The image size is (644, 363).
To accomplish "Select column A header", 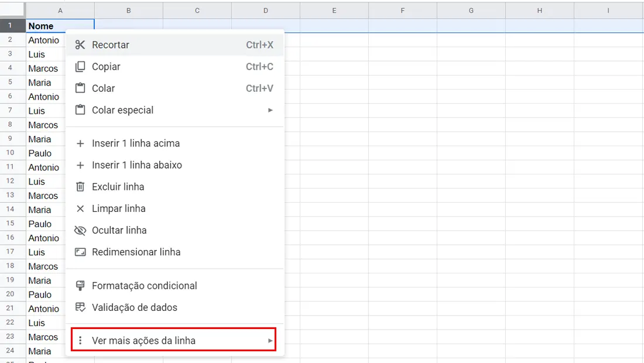I will coord(60,11).
